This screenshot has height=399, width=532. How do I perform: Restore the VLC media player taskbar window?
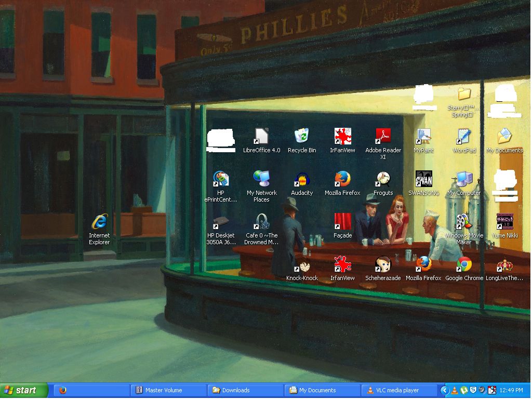(399, 391)
